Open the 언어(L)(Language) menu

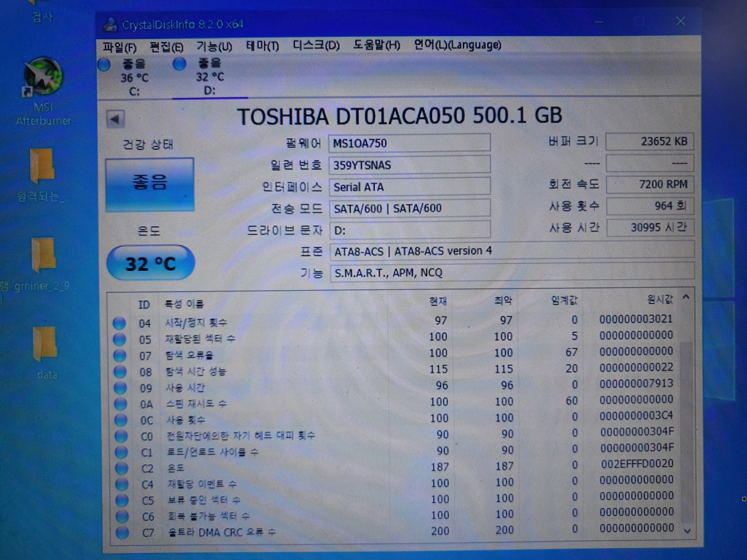pyautogui.click(x=458, y=45)
